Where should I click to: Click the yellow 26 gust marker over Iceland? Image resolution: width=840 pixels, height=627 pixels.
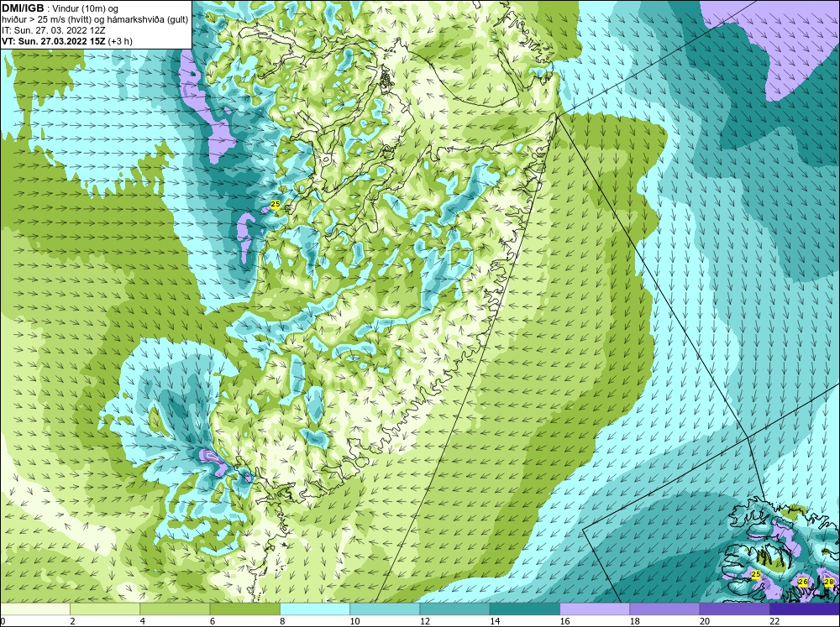(802, 582)
